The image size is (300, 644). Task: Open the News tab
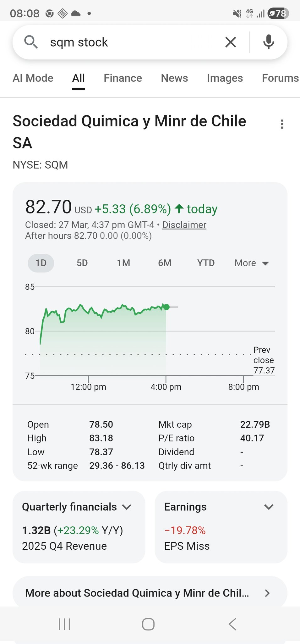click(174, 78)
